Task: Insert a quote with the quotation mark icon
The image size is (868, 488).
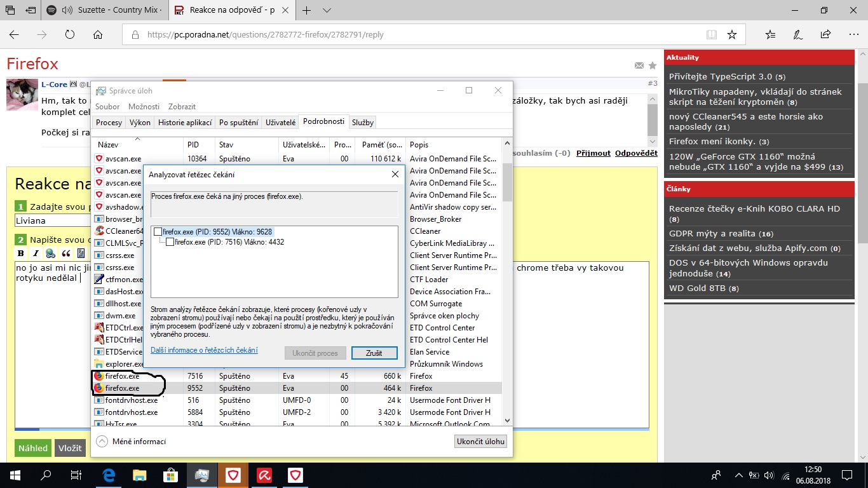Action: (x=65, y=253)
